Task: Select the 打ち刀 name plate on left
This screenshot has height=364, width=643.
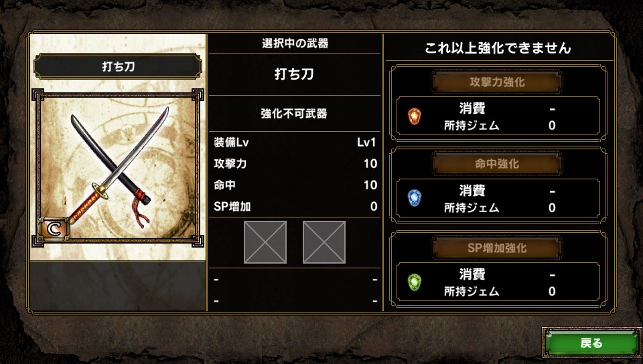Action: point(118,66)
